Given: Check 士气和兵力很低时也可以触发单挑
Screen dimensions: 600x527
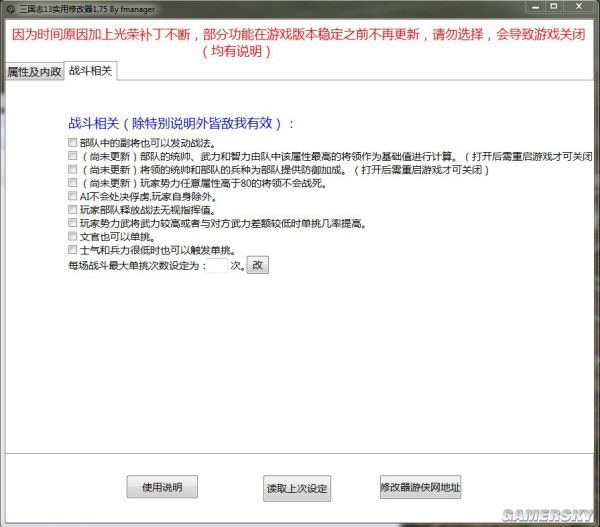Looking at the screenshot, I should (72, 250).
